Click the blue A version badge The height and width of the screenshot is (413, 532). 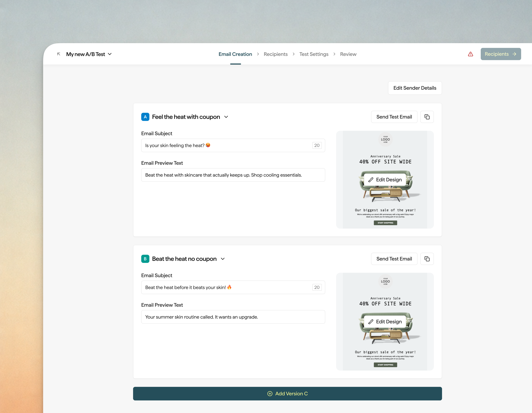pyautogui.click(x=145, y=117)
